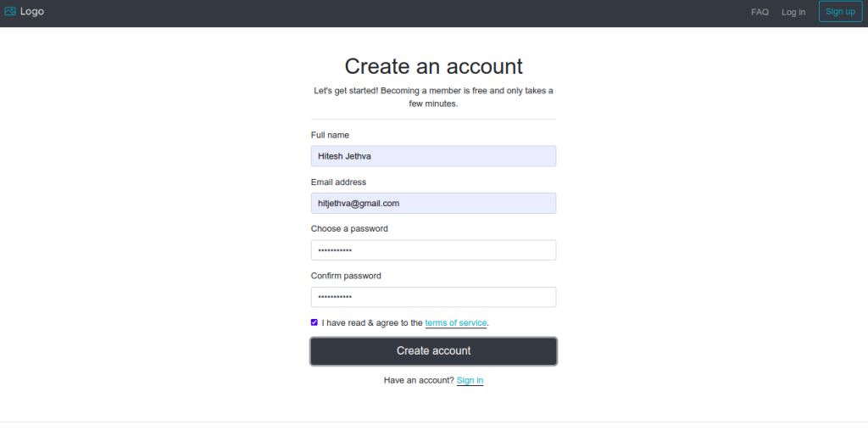Go to Log in from navbar

pyautogui.click(x=793, y=12)
